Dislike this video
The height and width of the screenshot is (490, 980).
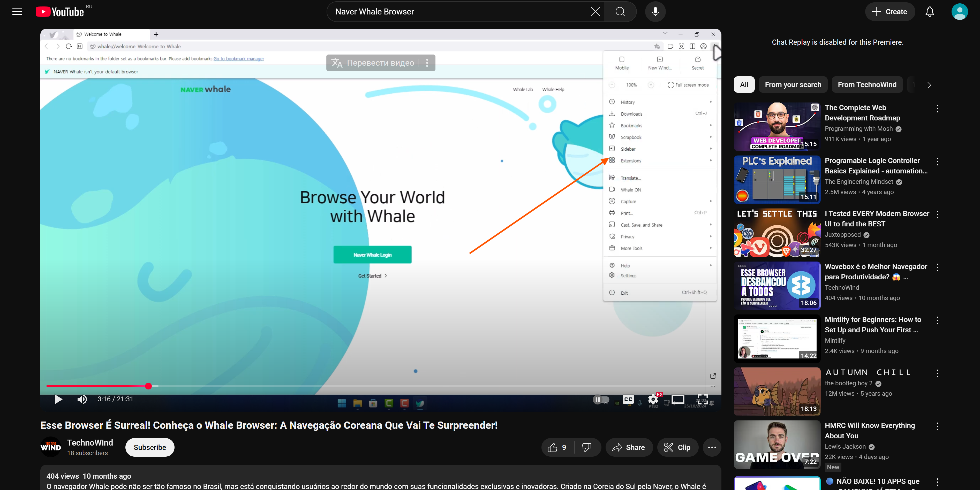[586, 447]
